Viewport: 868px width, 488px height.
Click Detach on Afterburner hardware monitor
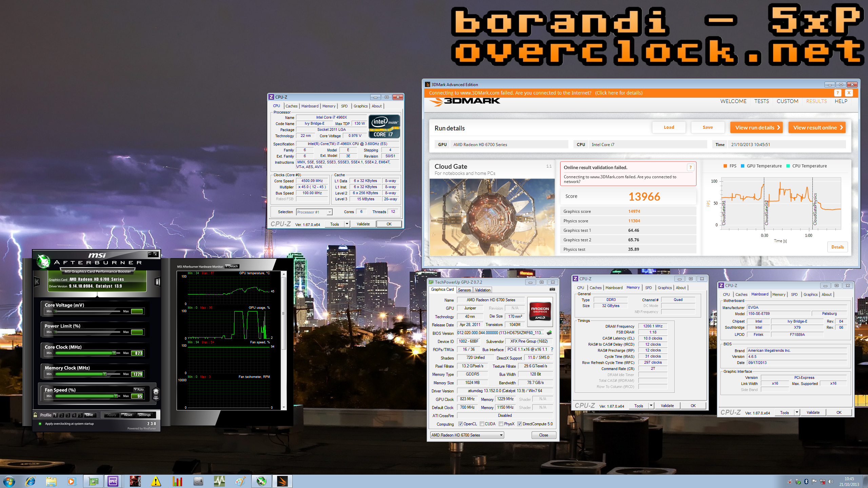pyautogui.click(x=232, y=266)
